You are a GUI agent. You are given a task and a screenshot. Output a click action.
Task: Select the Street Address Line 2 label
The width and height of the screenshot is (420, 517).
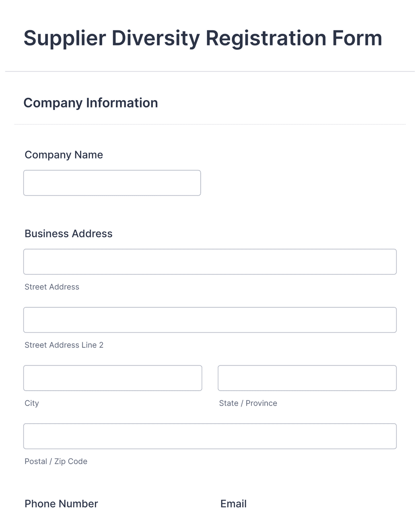tap(64, 345)
